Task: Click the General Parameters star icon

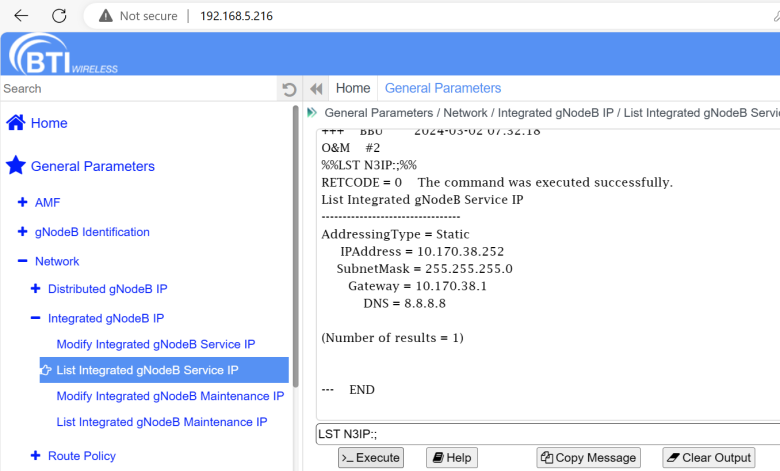Action: [16, 166]
